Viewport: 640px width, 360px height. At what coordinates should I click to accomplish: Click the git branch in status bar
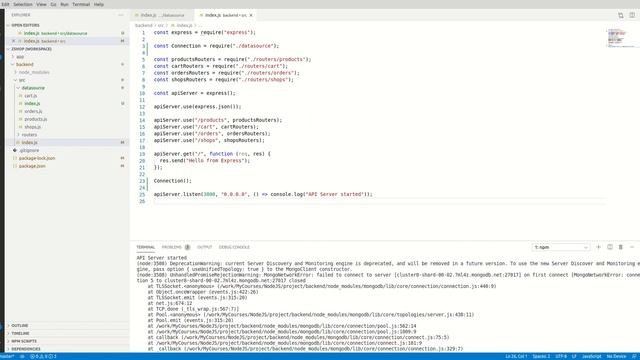click(8, 356)
